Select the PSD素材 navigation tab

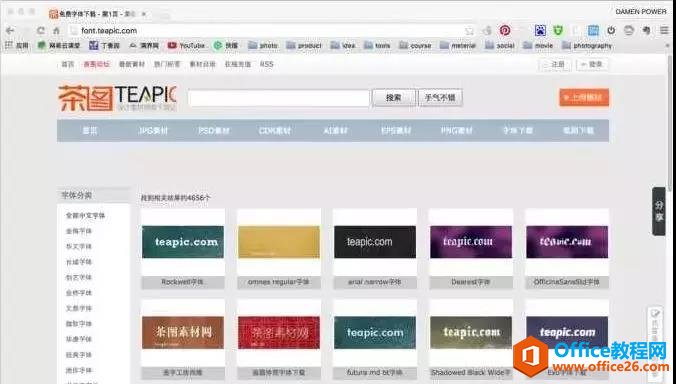click(x=213, y=130)
